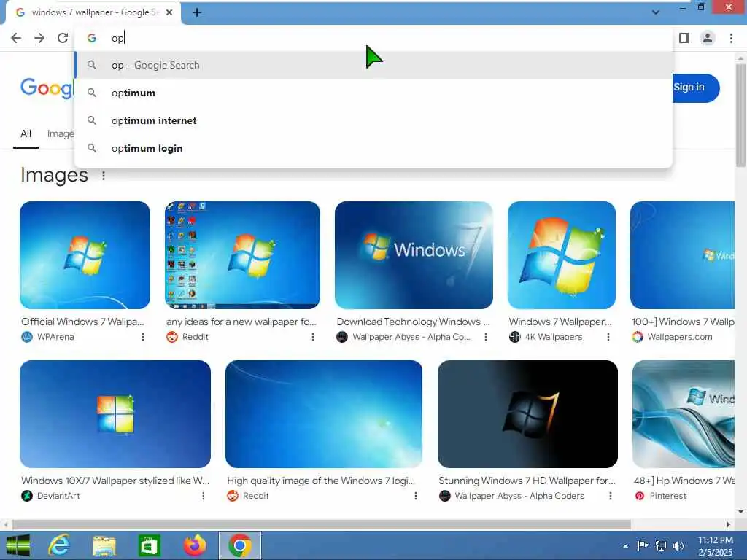The width and height of the screenshot is (747, 560).
Task: Go back using the browser back arrow
Action: click(x=16, y=38)
